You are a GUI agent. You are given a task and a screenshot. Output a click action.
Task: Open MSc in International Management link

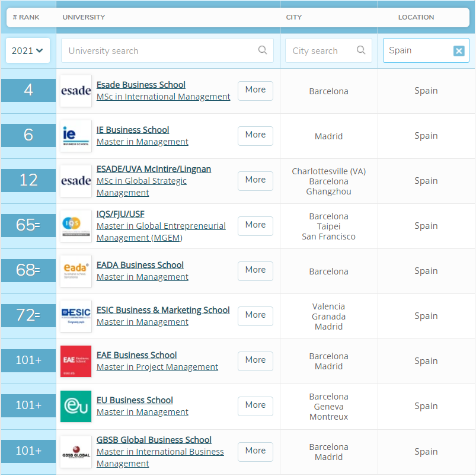point(164,97)
